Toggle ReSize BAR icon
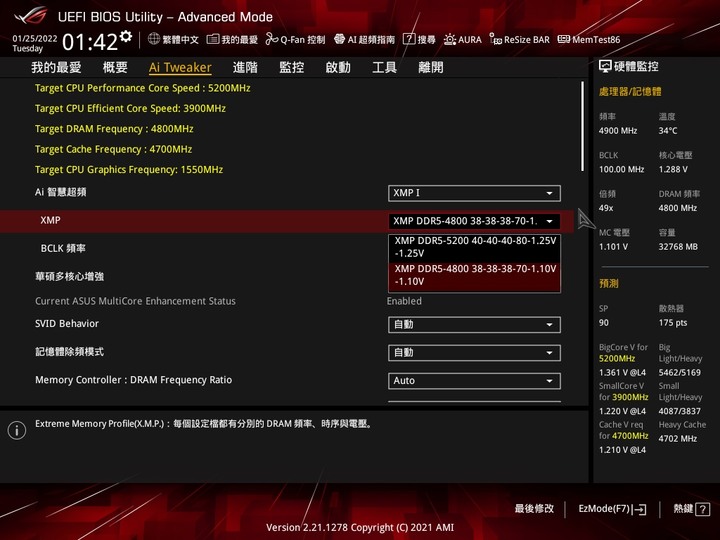 tap(495, 39)
